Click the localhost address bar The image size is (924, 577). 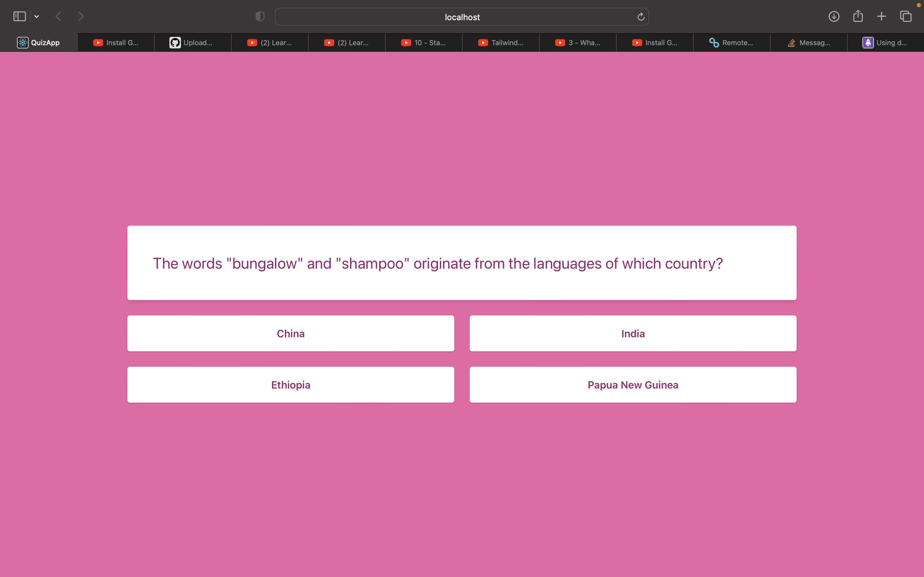click(x=462, y=17)
